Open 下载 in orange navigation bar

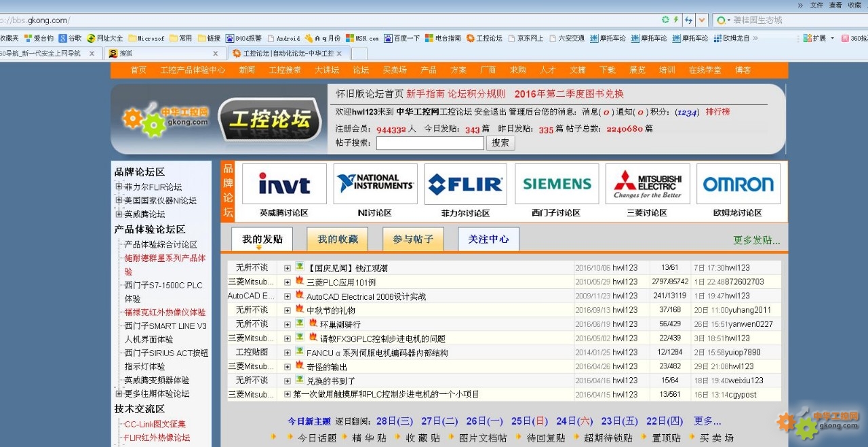[x=607, y=70]
